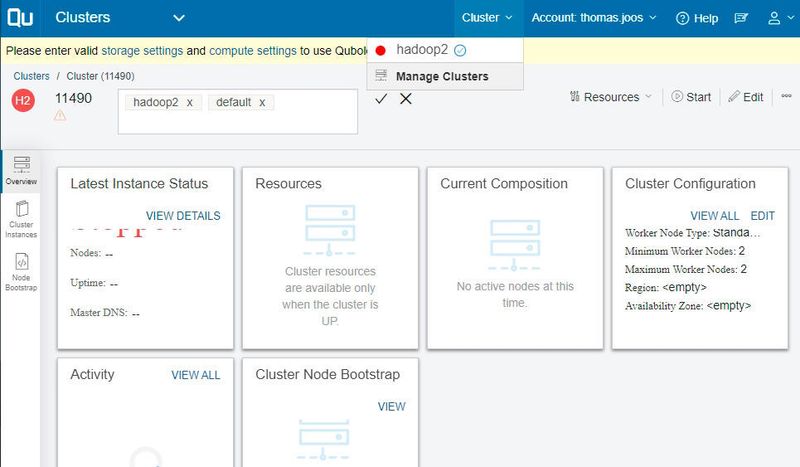Open Help from the top bar

point(696,18)
